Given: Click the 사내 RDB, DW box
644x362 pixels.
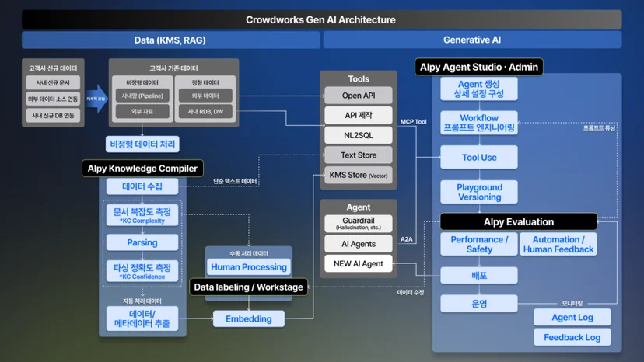Looking at the screenshot, I should (205, 111).
